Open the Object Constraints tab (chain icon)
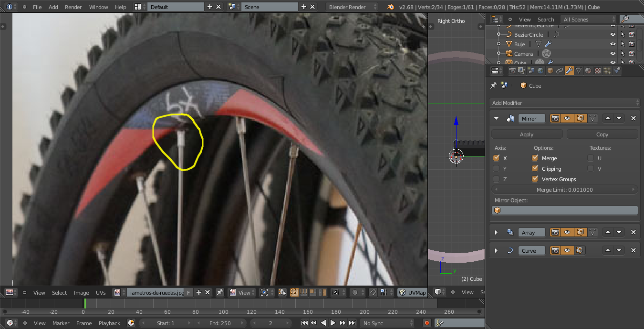Screen dimensions: 644x329 [560, 71]
